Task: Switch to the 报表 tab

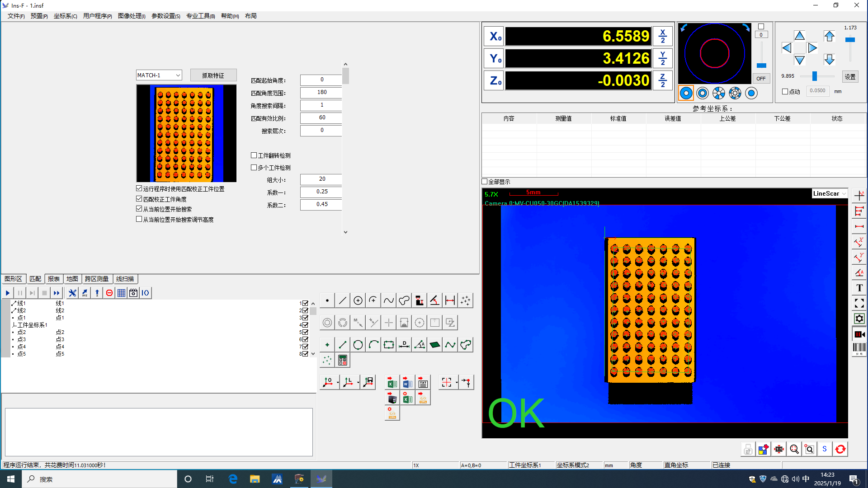Action: [x=54, y=279]
